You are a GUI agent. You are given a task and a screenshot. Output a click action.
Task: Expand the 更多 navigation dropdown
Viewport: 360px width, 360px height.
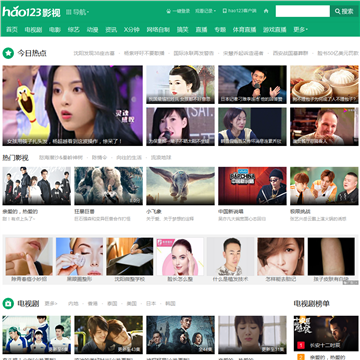[300, 30]
